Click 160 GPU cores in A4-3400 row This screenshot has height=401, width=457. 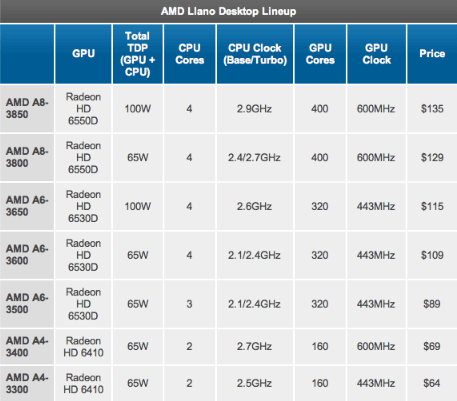[x=320, y=346]
